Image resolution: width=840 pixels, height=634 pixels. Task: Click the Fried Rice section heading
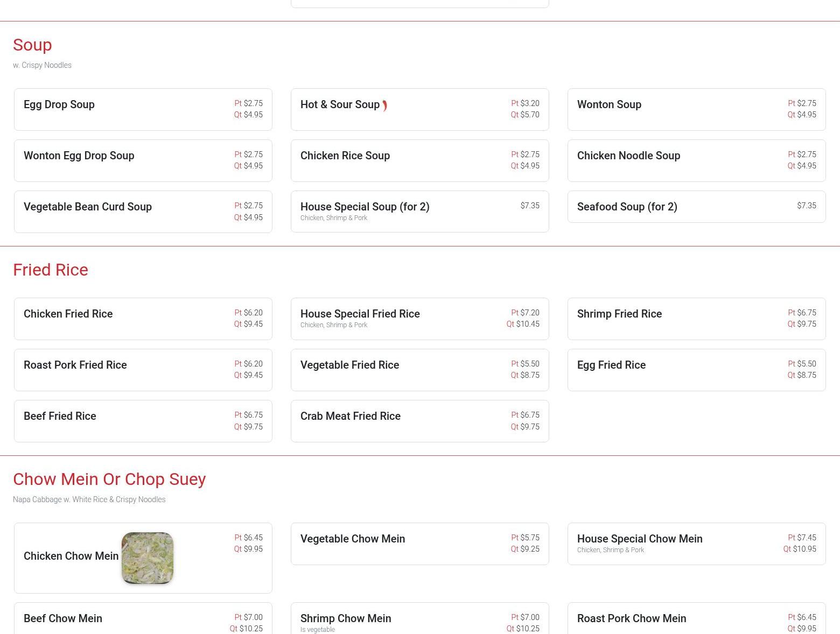51,270
